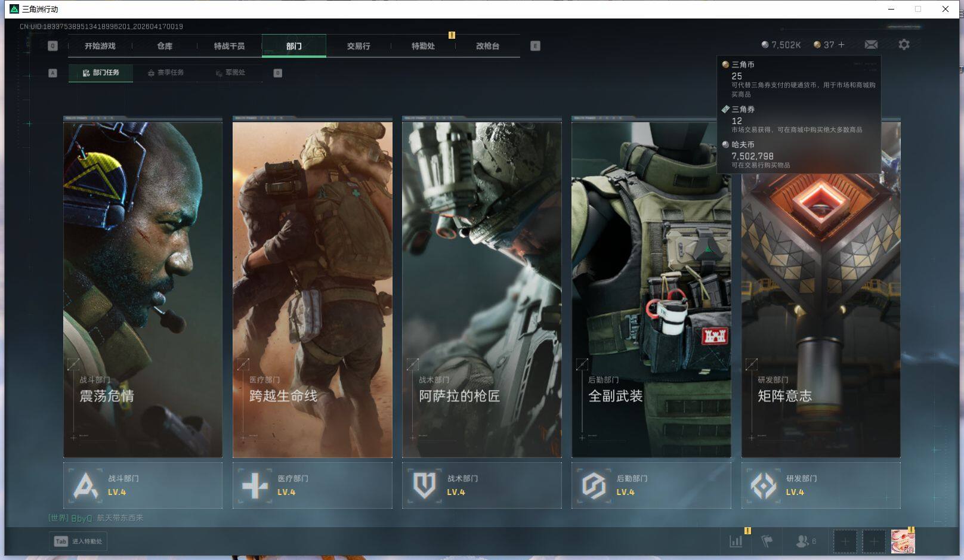Image resolution: width=964 pixels, height=560 pixels.
Task: Click the plus icon beside 37 currency
Action: point(842,45)
